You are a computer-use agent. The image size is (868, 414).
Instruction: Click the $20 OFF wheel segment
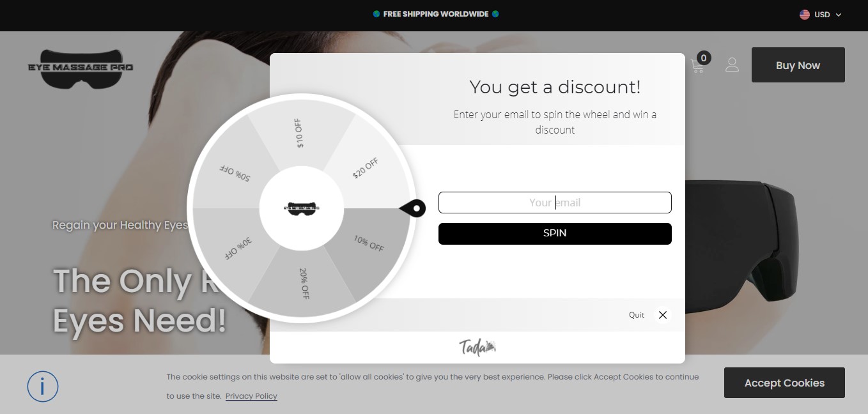click(366, 169)
